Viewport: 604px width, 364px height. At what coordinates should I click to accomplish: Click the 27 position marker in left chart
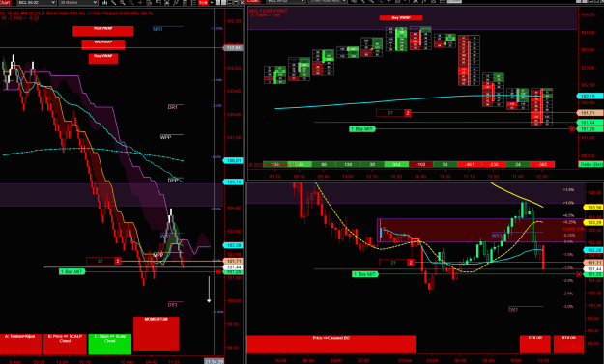click(103, 261)
